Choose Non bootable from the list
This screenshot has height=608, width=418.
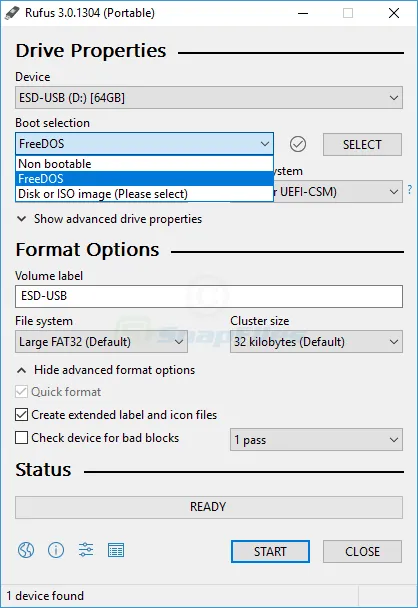coord(144,164)
